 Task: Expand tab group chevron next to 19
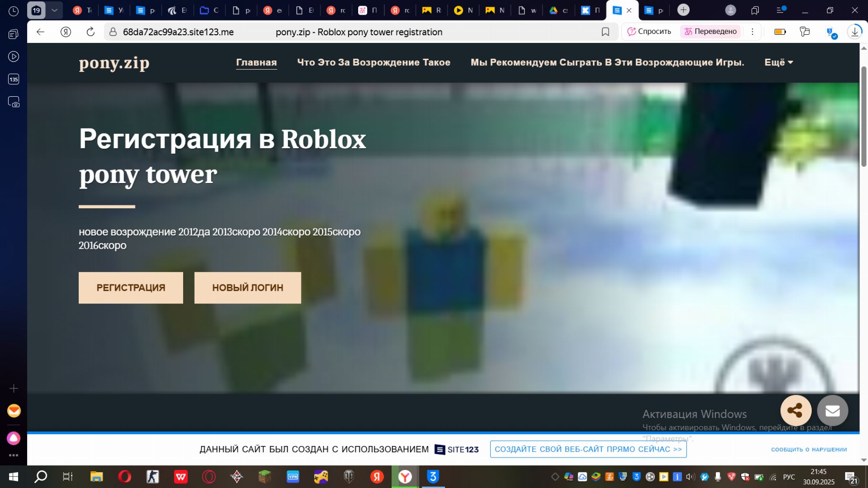54,10
